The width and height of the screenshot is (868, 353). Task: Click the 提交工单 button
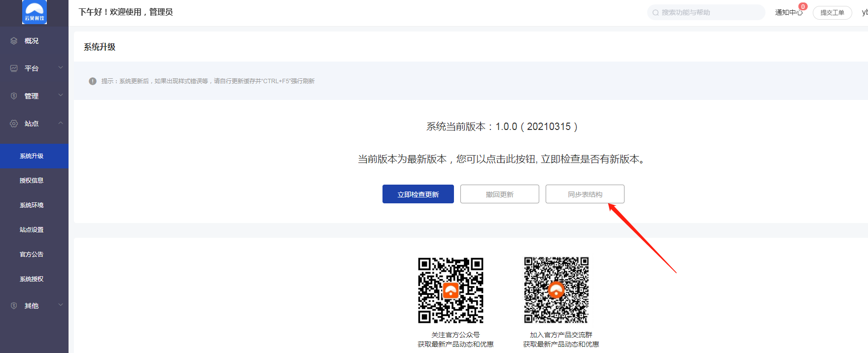(x=833, y=13)
